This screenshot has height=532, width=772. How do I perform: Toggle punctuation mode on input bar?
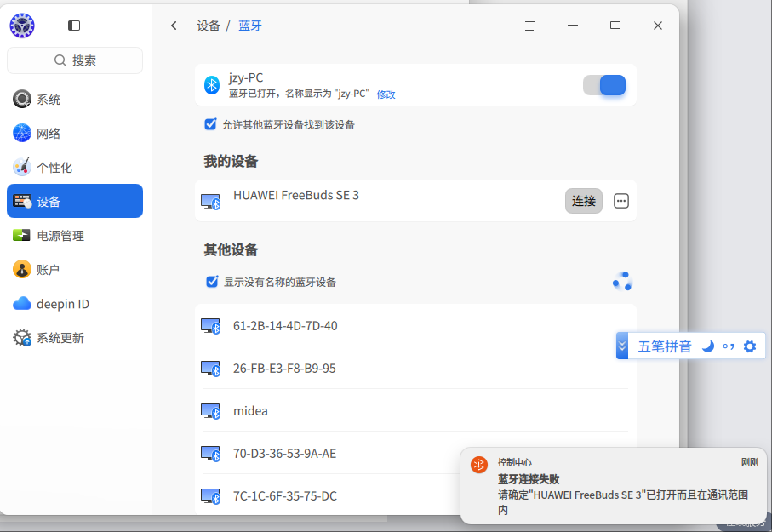(x=729, y=346)
